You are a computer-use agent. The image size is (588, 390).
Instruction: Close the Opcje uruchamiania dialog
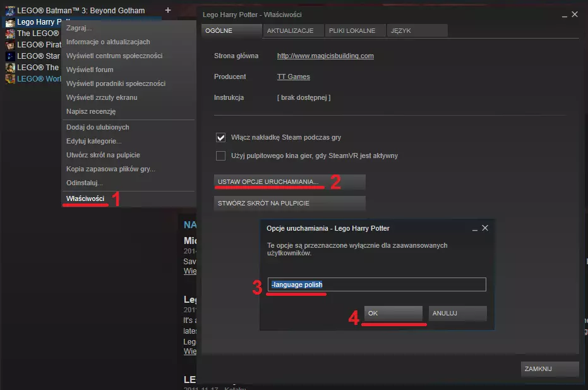(x=485, y=228)
